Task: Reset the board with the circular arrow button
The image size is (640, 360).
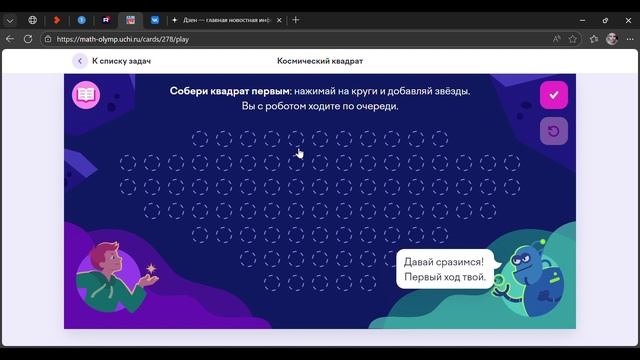Action: [x=554, y=131]
